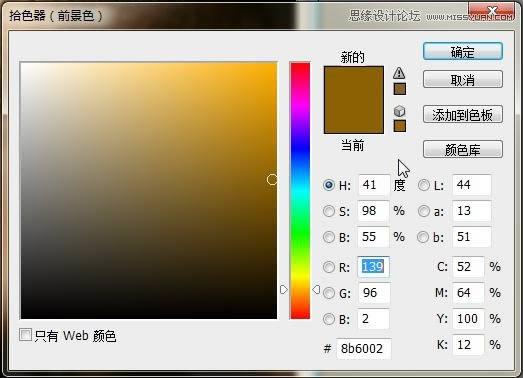Select the Lab a radio button
The image size is (523, 378).
click(x=424, y=211)
